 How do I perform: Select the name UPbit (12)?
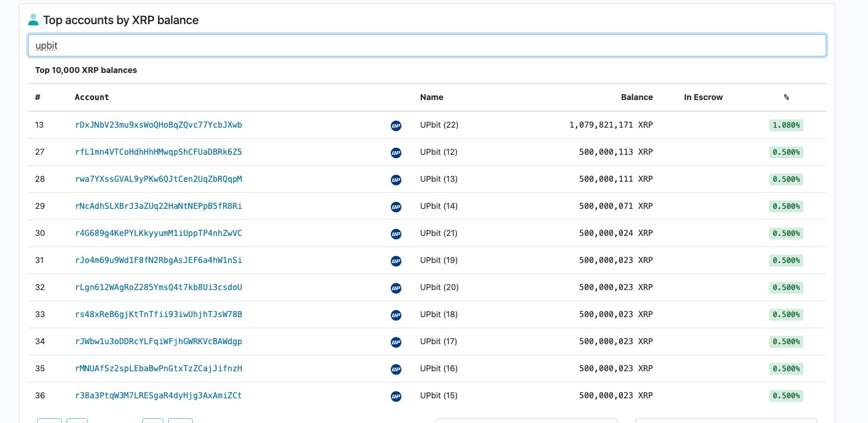[x=439, y=152]
